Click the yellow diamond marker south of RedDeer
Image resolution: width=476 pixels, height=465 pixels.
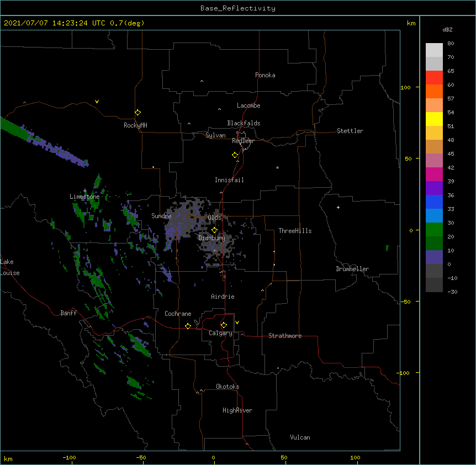click(235, 155)
